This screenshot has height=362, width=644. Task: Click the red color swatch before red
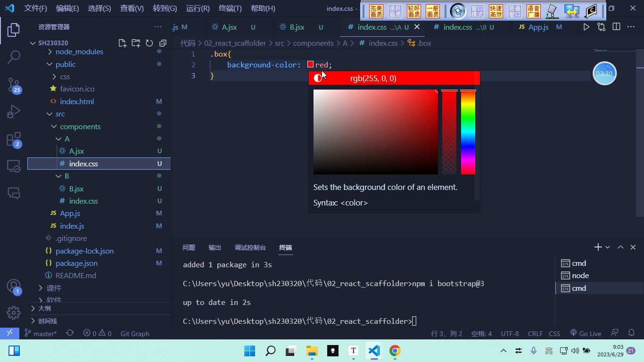(310, 64)
